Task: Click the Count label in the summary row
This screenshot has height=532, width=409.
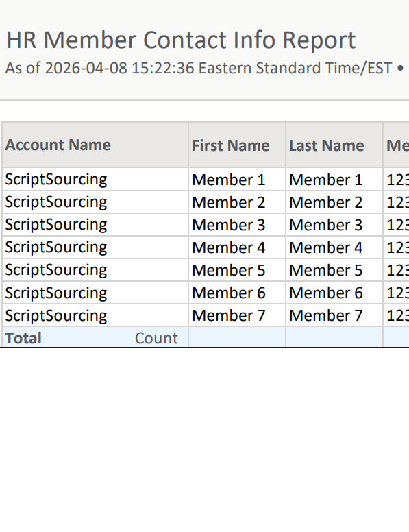Action: [156, 338]
